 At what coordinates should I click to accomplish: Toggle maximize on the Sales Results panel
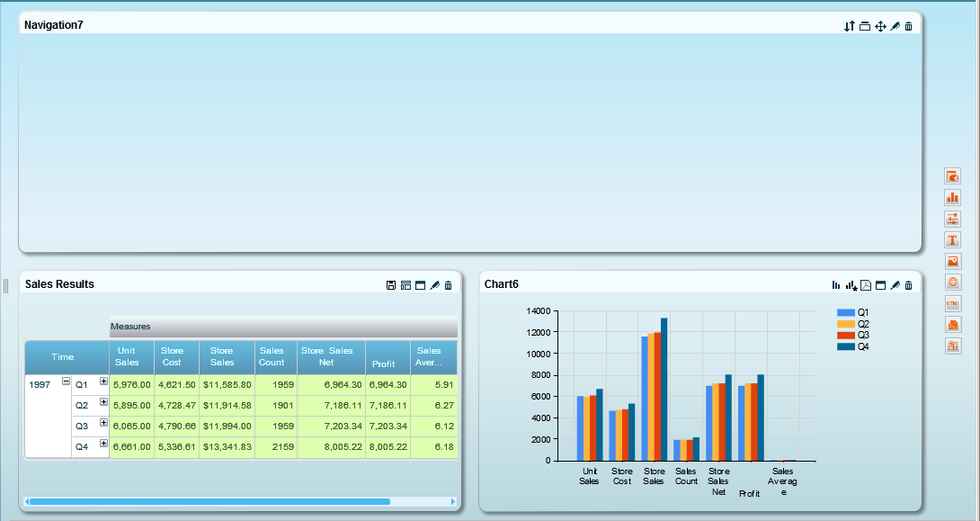(x=420, y=285)
